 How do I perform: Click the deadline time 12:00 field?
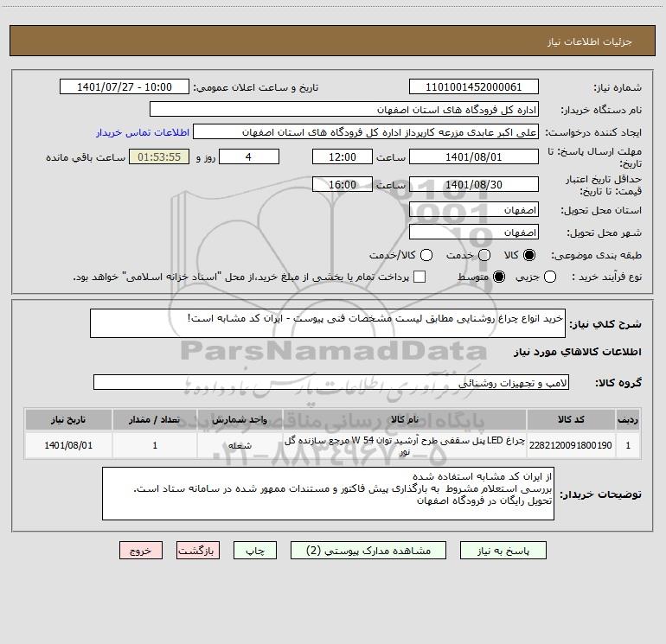coord(343,156)
